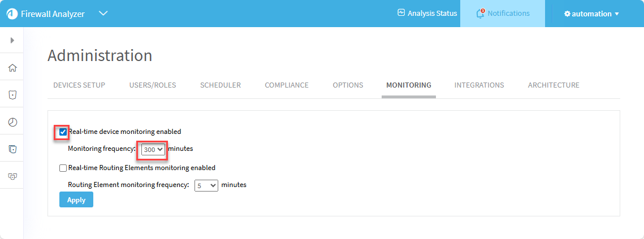
Task: Click the bottom matrices icon in sidebar
Action: click(12, 176)
